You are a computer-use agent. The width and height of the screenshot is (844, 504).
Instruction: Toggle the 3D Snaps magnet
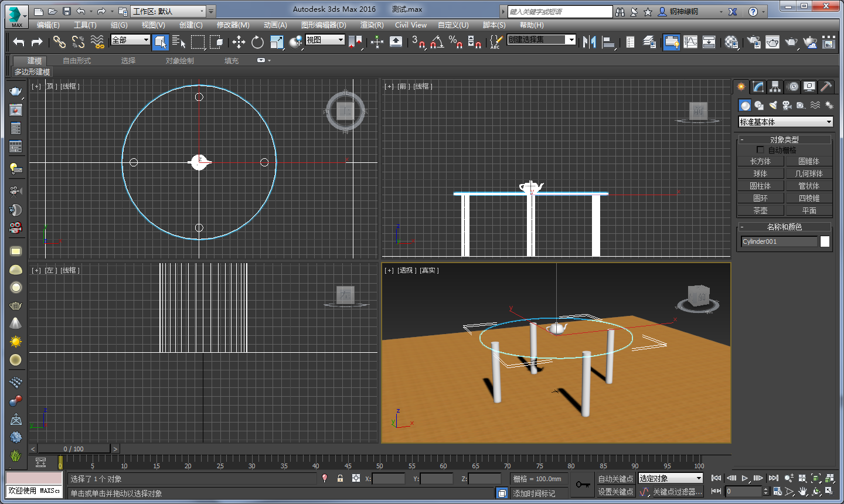click(x=418, y=42)
